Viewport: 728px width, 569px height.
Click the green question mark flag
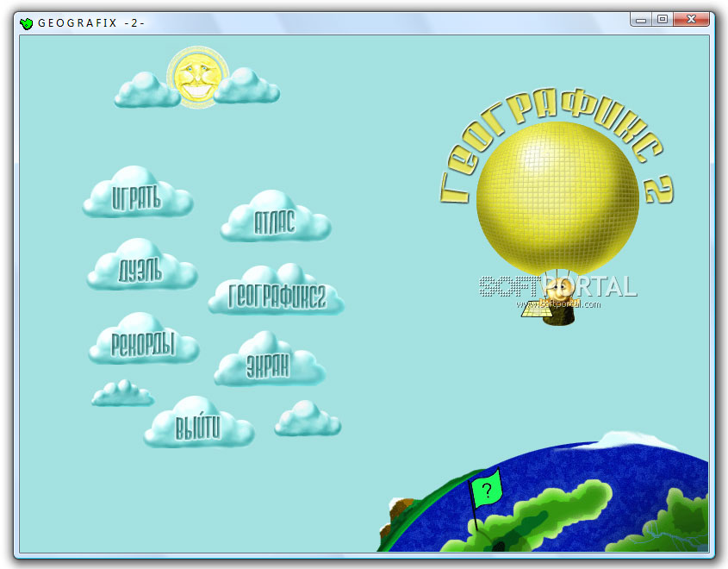coord(486,490)
